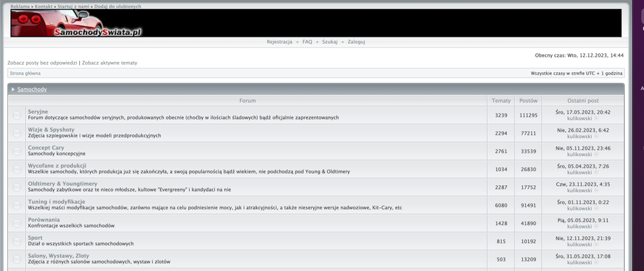Open Zobacz posty bez odpowiedzi link
The height and width of the screenshot is (271, 644).
point(42,63)
